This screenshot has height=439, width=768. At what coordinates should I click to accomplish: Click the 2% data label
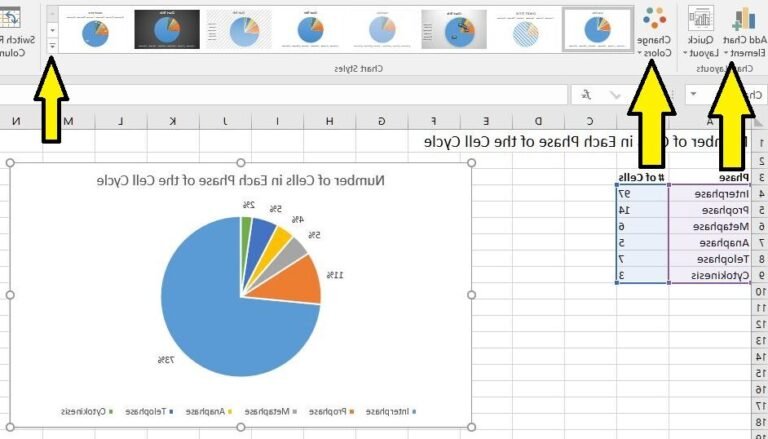(249, 205)
